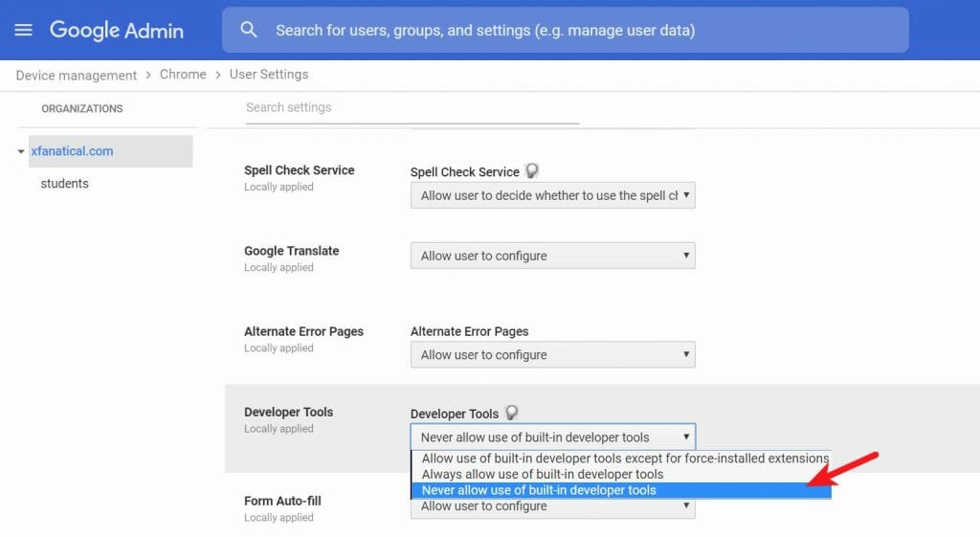Click the Alternate Error Pages setting title
Viewport: 980px width, 537px height.
coord(303,331)
